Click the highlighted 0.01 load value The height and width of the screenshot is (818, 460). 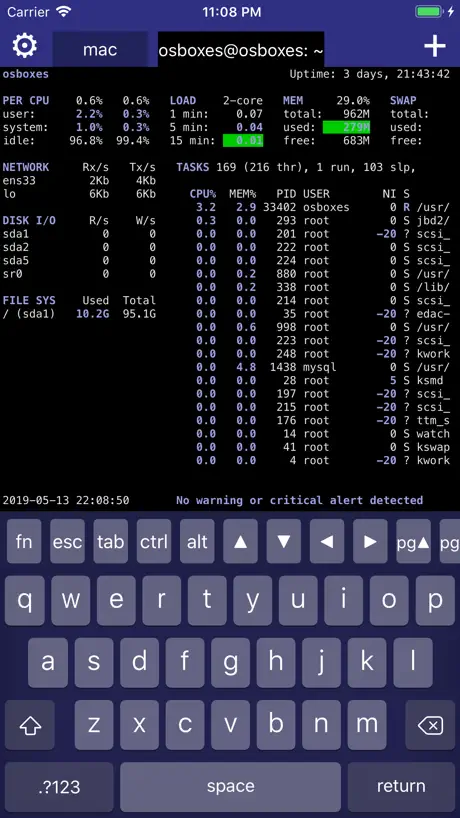coord(243,141)
